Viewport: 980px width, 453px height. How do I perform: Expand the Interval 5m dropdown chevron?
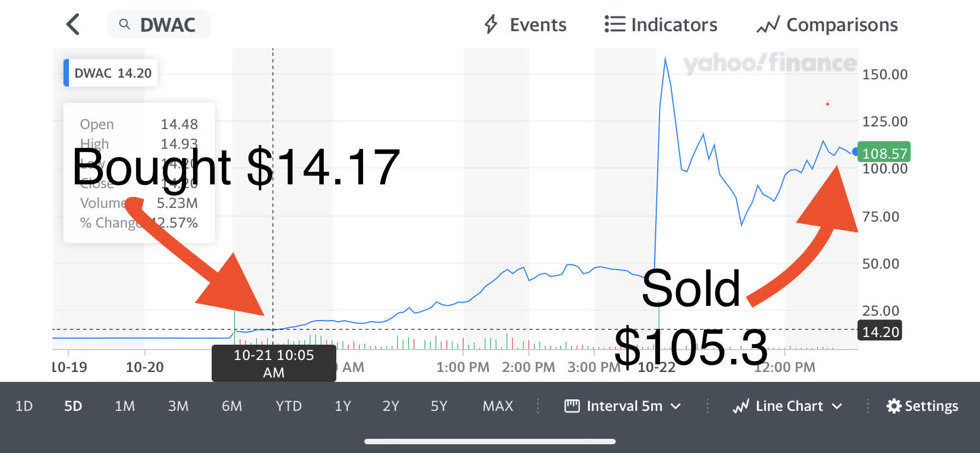point(676,406)
